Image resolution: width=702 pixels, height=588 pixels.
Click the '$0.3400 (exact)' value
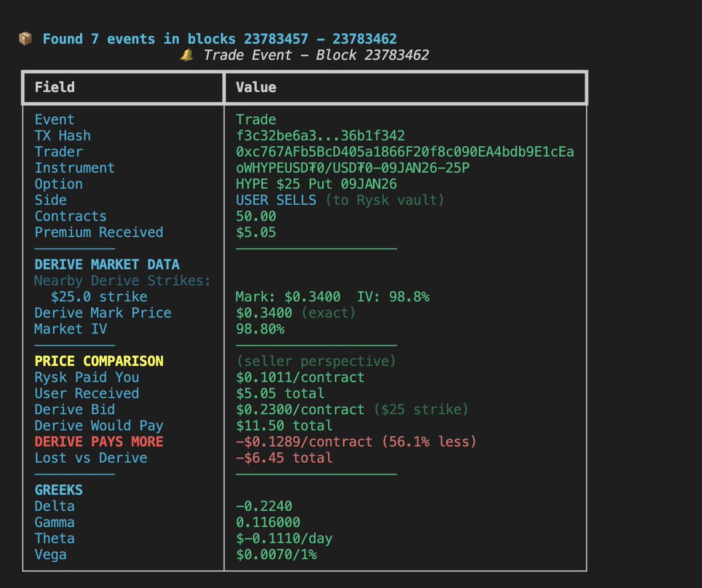[x=295, y=313]
